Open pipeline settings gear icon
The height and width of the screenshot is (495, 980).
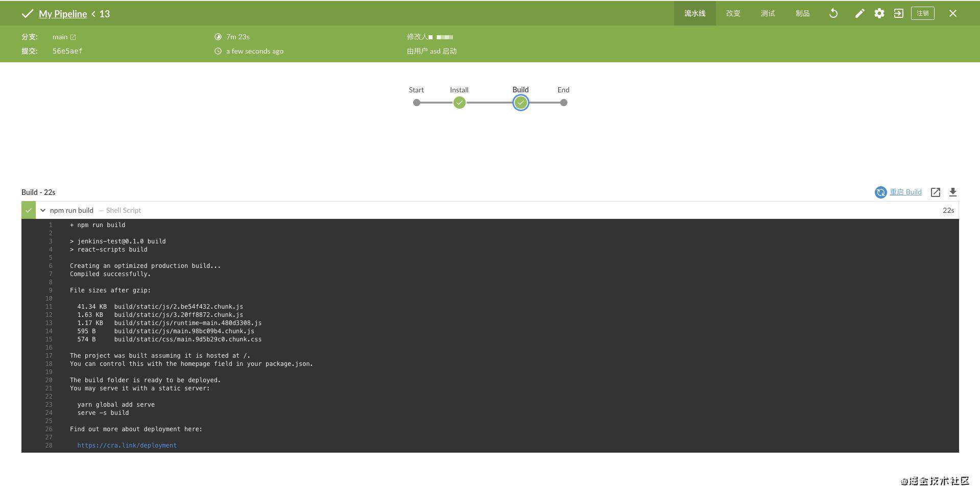(879, 14)
